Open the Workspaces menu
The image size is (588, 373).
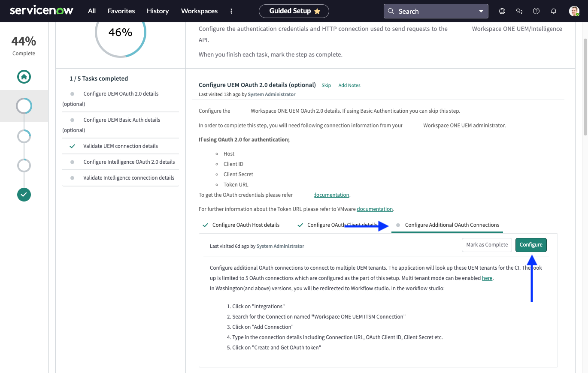click(x=199, y=11)
